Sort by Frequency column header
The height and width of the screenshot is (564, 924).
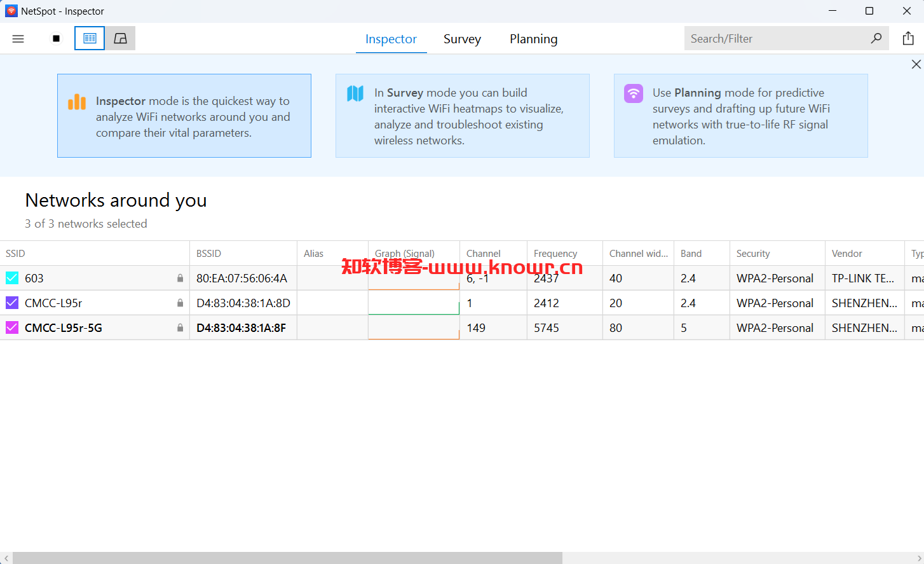[x=564, y=253]
